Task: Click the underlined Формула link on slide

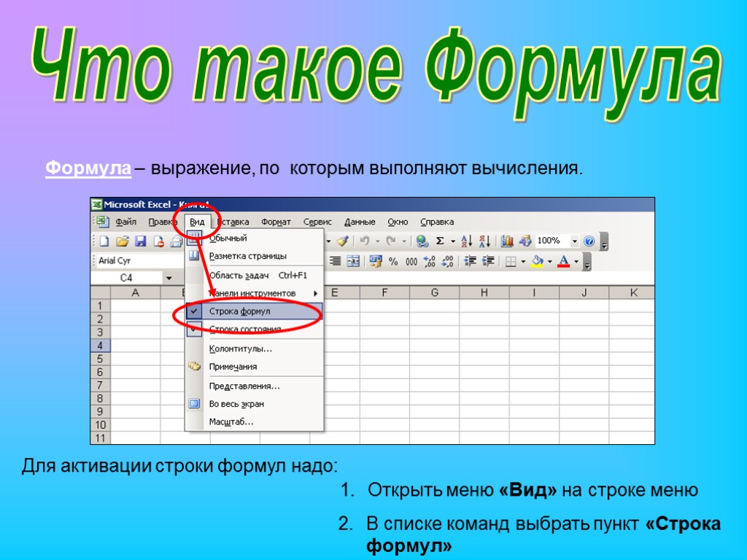Action: 88,168
